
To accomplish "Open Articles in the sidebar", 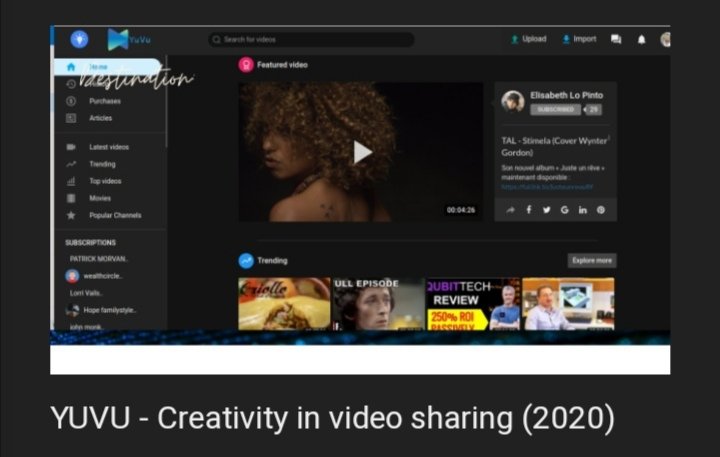I will (101, 118).
